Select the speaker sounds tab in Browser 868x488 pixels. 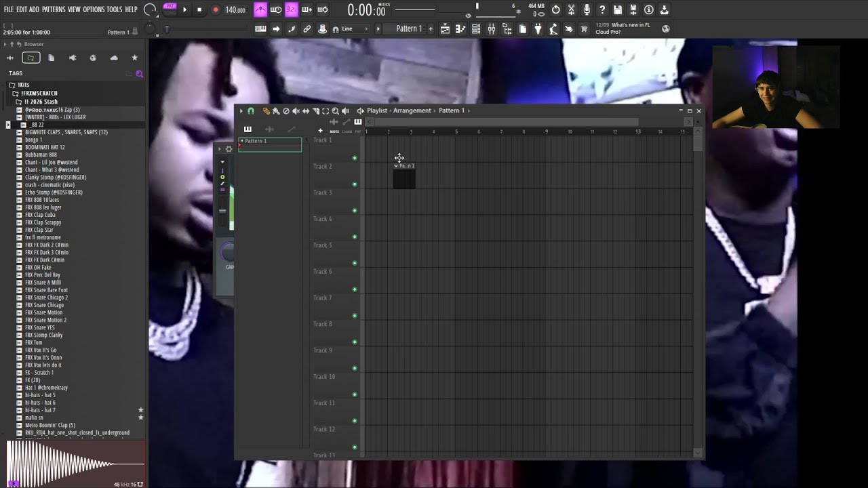tap(73, 58)
